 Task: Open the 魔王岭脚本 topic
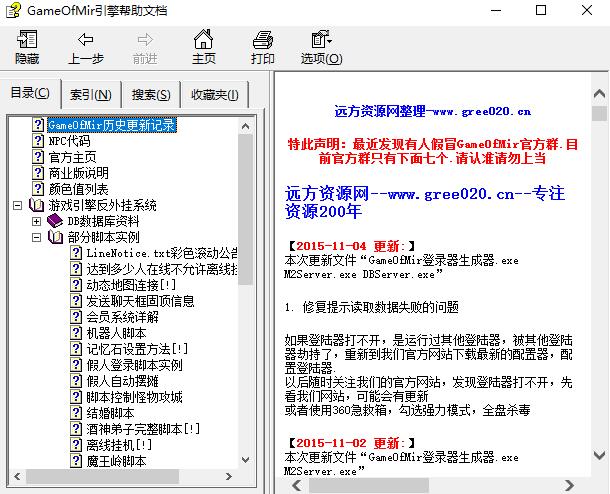[116, 461]
